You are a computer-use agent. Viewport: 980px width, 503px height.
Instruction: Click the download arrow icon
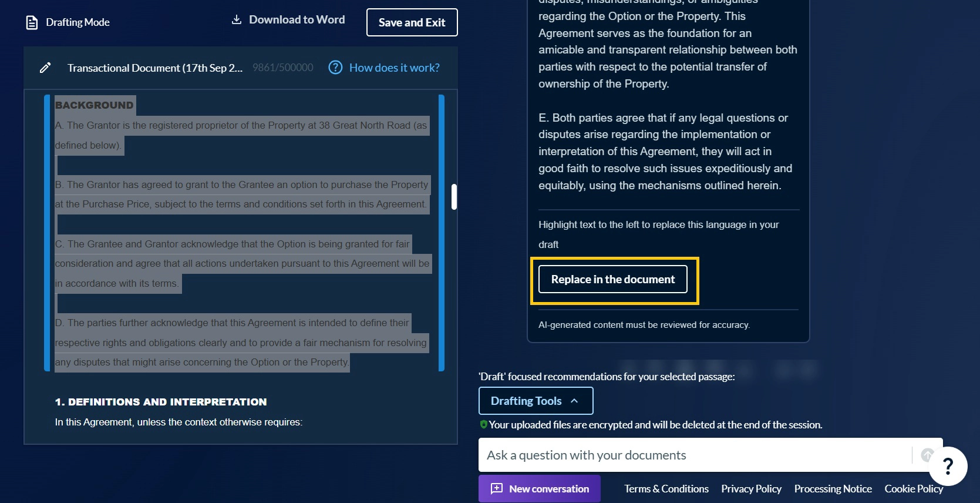coord(236,19)
